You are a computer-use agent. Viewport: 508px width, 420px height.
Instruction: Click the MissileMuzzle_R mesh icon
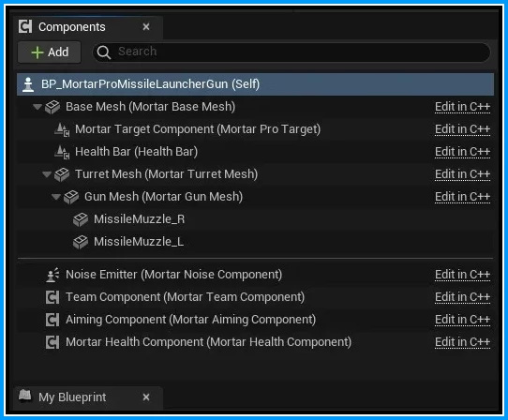click(x=81, y=219)
